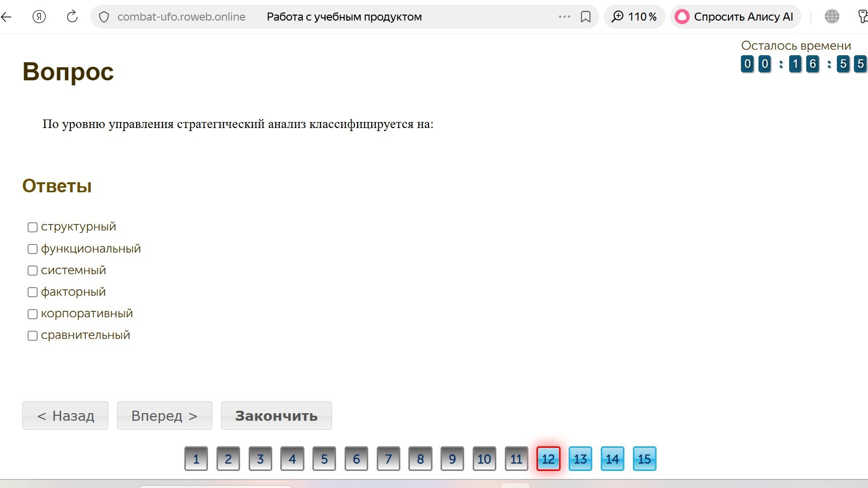The height and width of the screenshot is (488, 868).
Task: Check the системный answer option
Action: (33, 271)
